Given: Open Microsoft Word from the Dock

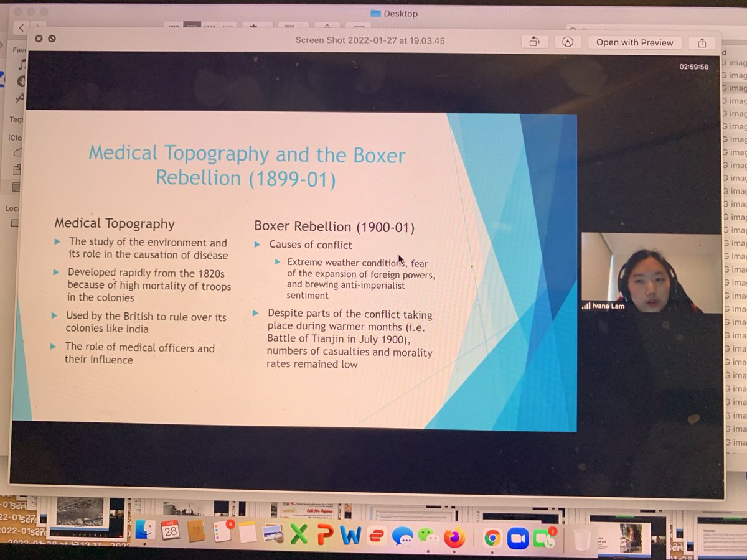Looking at the screenshot, I should click(350, 536).
